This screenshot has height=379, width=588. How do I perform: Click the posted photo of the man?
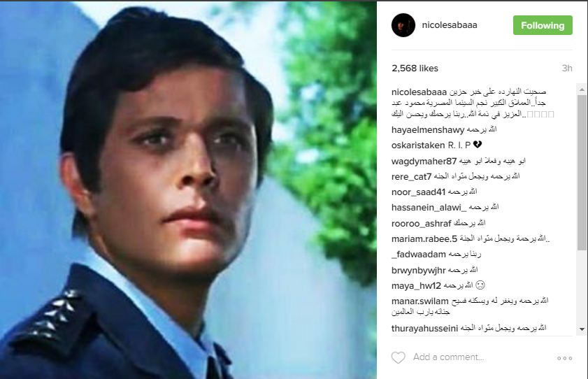pyautogui.click(x=188, y=190)
